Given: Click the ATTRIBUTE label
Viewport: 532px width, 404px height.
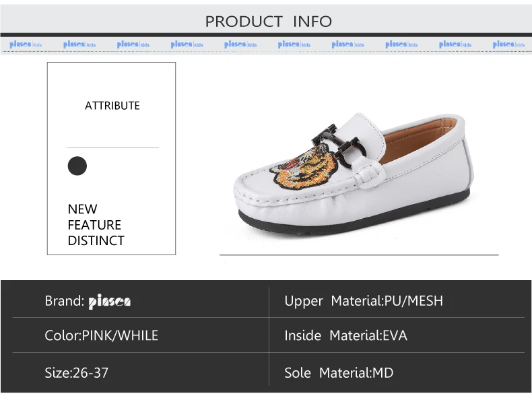Looking at the screenshot, I should point(112,106).
